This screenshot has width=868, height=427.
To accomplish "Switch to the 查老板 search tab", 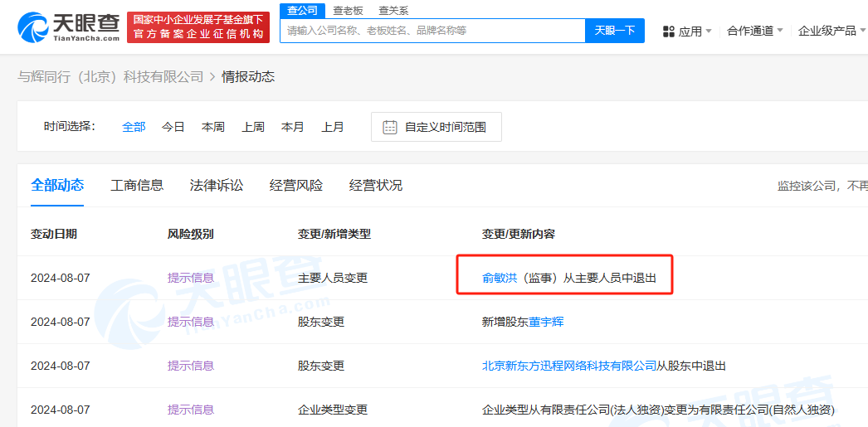I will [348, 11].
